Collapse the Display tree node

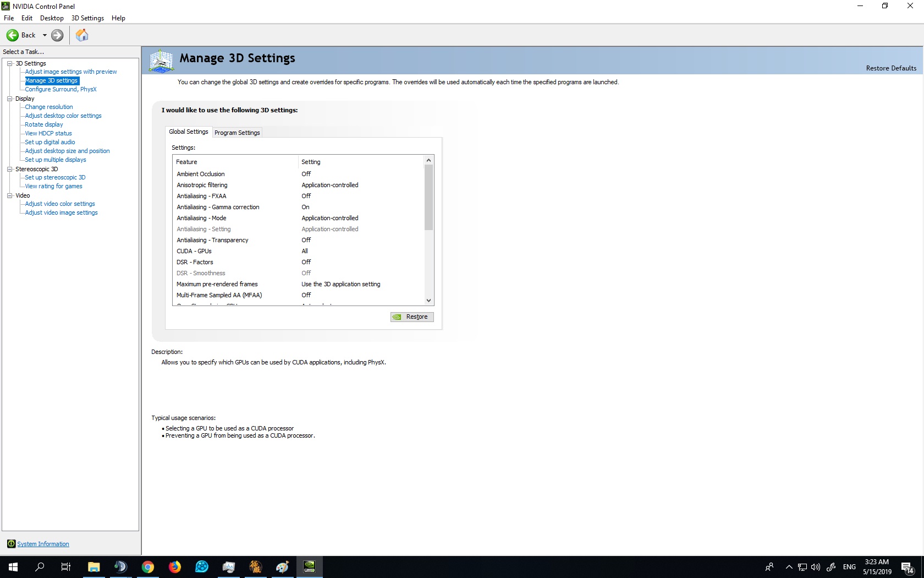(9, 99)
